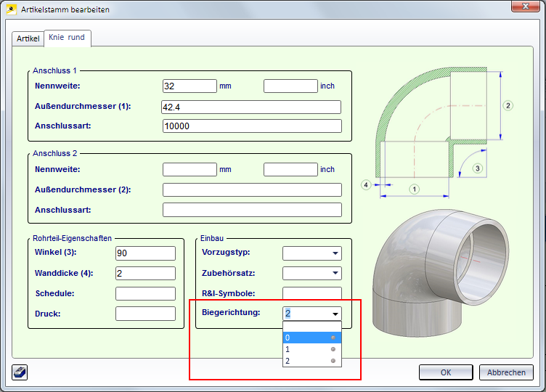Expand the Vorzugstyp dropdown
This screenshot has width=546, height=392.
pyautogui.click(x=335, y=253)
